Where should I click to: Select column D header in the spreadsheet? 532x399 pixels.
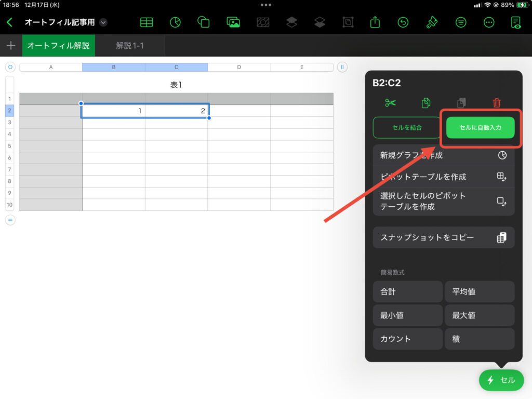[239, 66]
